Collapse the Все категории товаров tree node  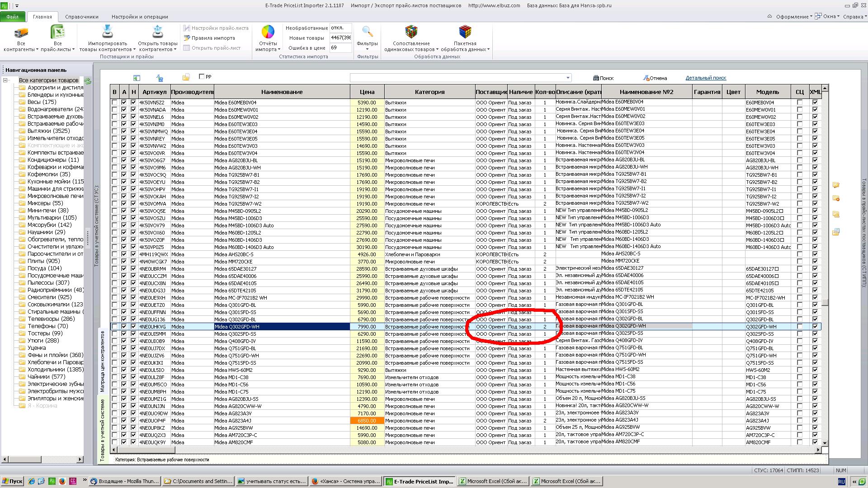[x=5, y=80]
